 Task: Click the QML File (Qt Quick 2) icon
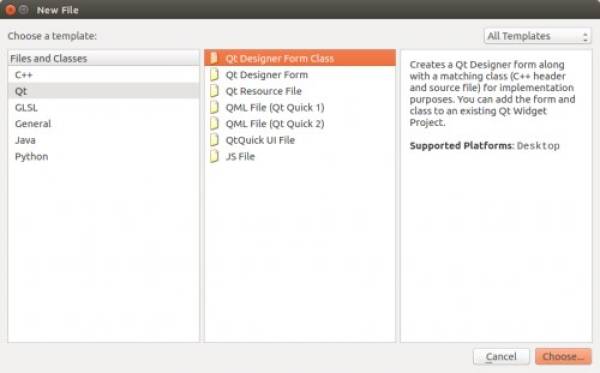tap(214, 124)
